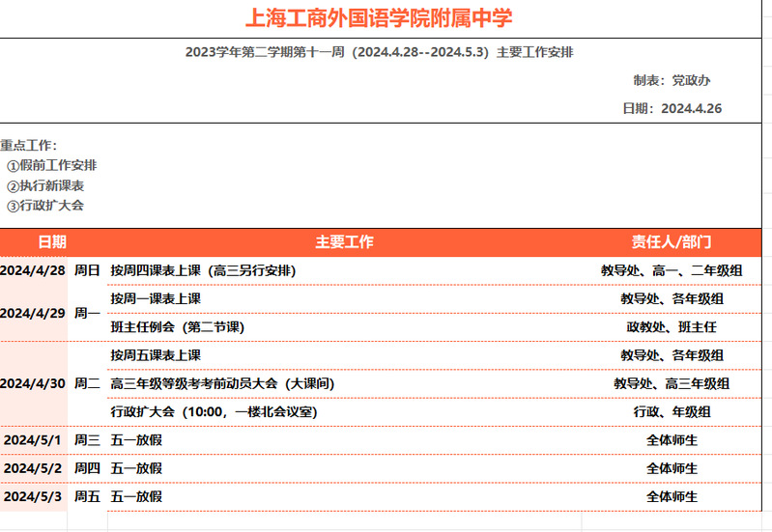772x532 pixels.
Task: Select the 主要工作 column header
Action: tap(344, 241)
